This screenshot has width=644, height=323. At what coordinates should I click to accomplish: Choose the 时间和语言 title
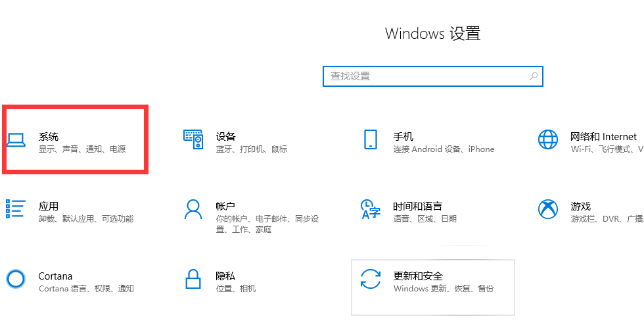[418, 207]
